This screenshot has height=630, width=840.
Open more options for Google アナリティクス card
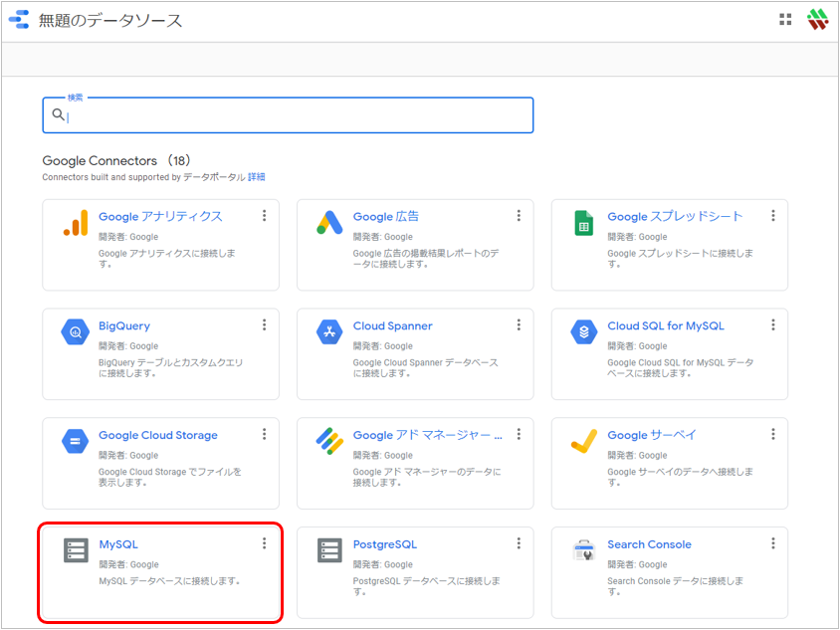264,215
